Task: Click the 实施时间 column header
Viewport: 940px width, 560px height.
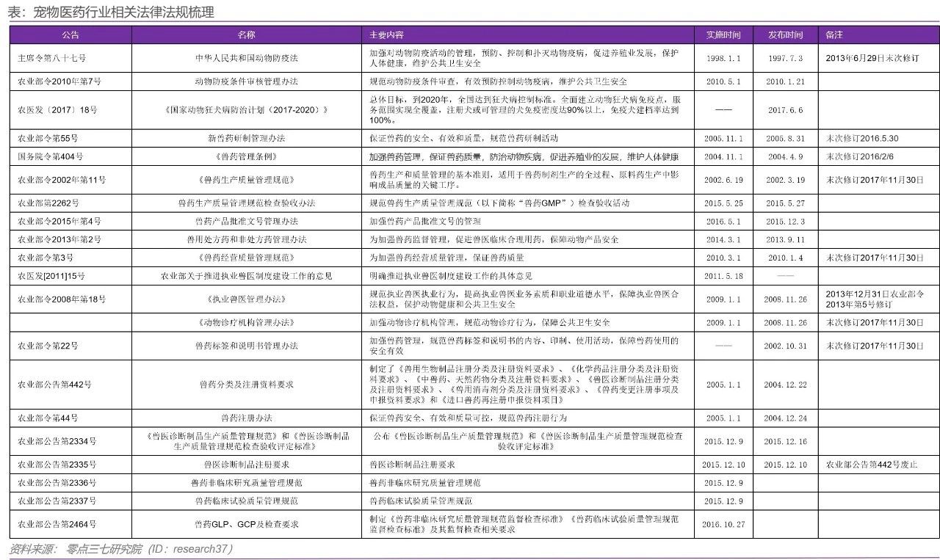Action: 723,35
